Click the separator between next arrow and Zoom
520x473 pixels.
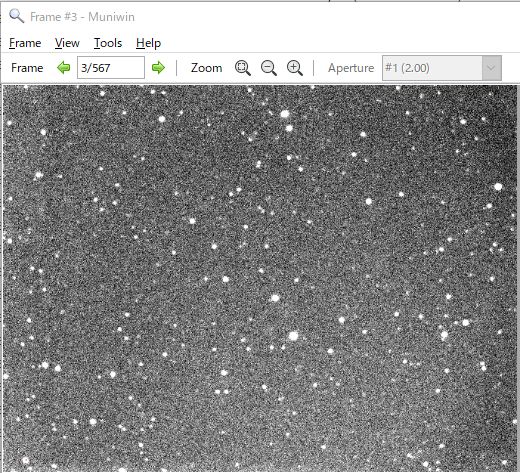pyautogui.click(x=176, y=68)
